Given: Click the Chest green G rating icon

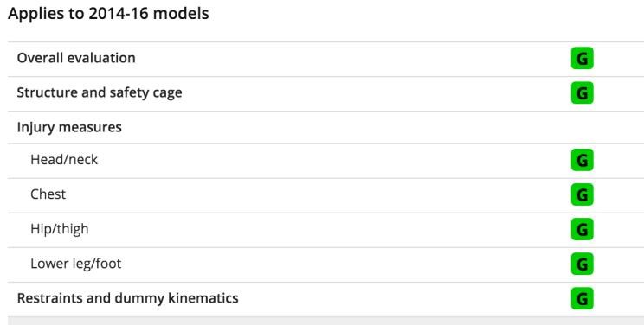Looking at the screenshot, I should pos(582,195).
